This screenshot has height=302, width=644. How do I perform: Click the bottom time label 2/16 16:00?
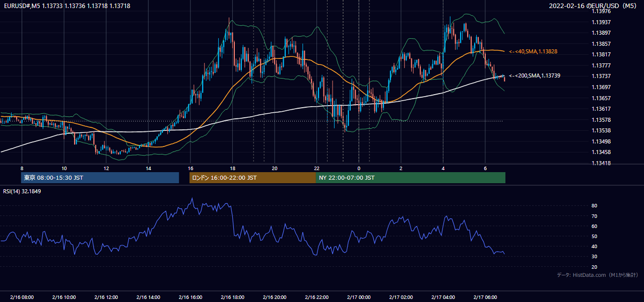pyautogui.click(x=190, y=297)
